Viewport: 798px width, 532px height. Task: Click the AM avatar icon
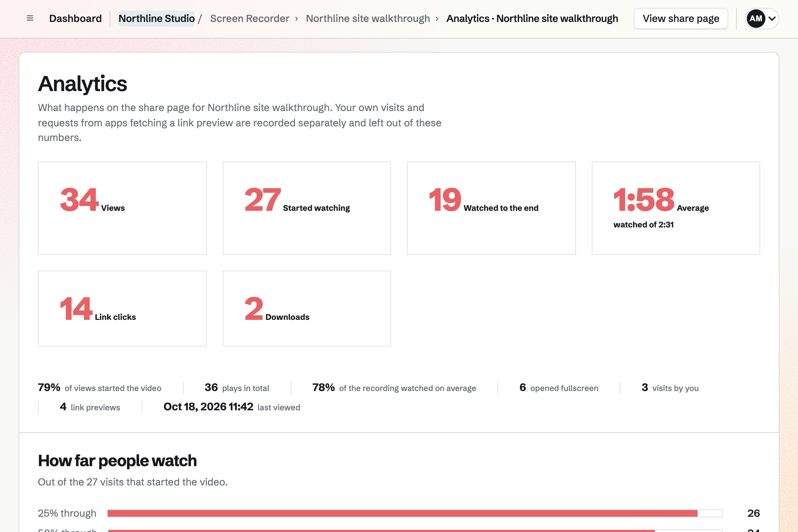755,19
